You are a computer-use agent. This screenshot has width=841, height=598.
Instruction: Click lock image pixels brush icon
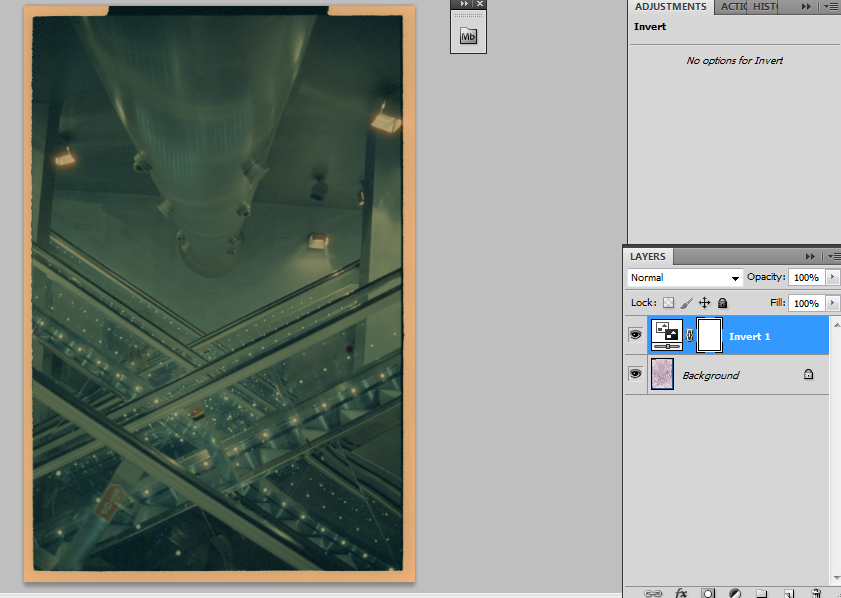click(x=686, y=303)
